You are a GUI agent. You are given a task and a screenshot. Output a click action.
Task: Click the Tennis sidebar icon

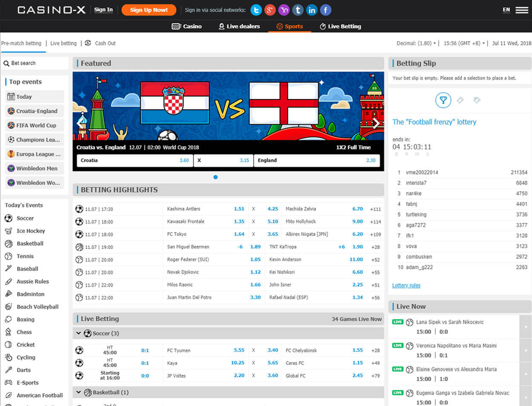[x=9, y=256]
